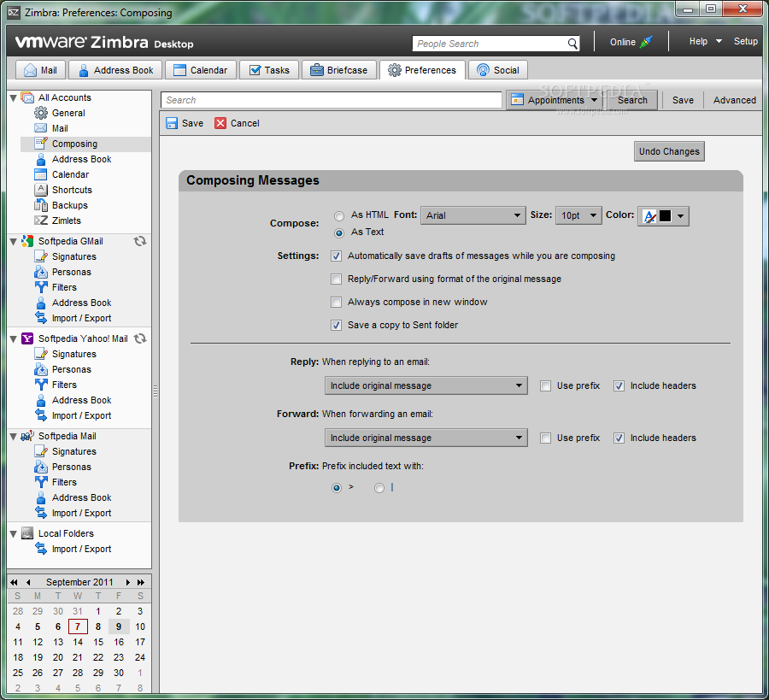Select the As Text compose option

pos(339,233)
